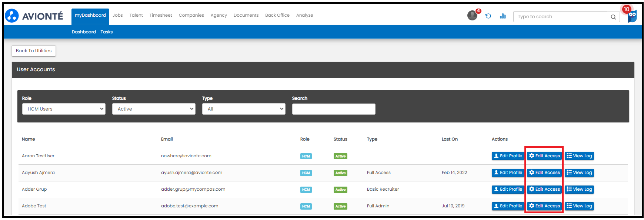The width and height of the screenshot is (644, 220).
Task: Expand the Type dropdown set to All
Action: 244,109
